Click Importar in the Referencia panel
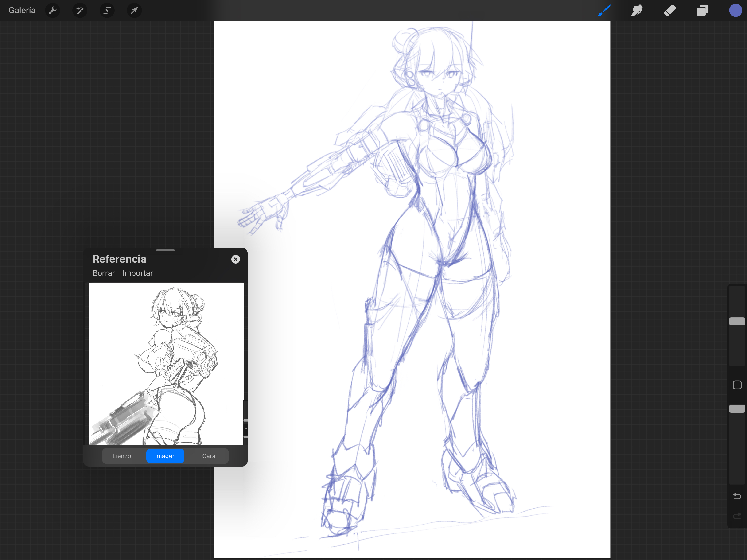The width and height of the screenshot is (747, 560). click(x=138, y=273)
